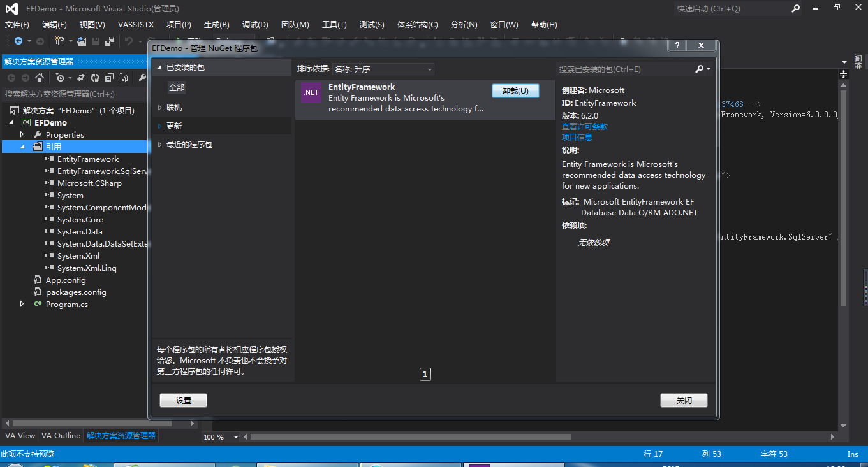Collapse the 引用 references node

point(22,147)
